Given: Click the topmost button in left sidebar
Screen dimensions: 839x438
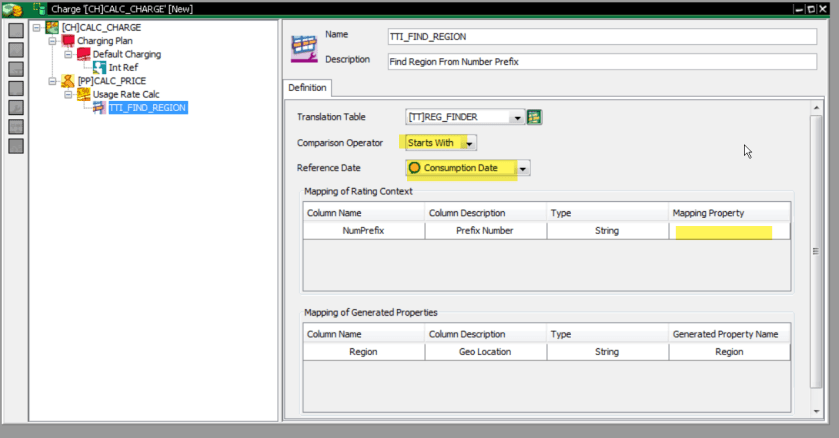Looking at the screenshot, I should point(16,29).
